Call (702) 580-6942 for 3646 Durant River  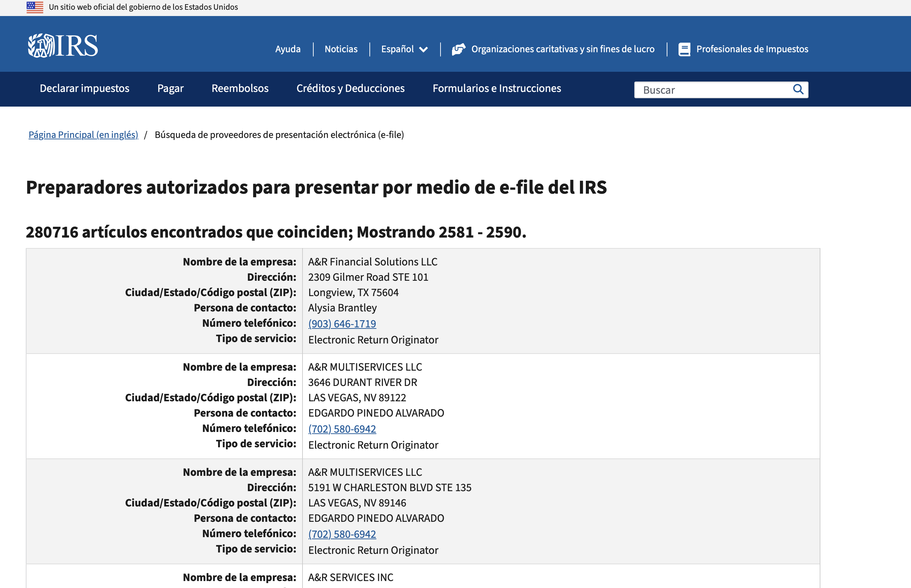342,429
